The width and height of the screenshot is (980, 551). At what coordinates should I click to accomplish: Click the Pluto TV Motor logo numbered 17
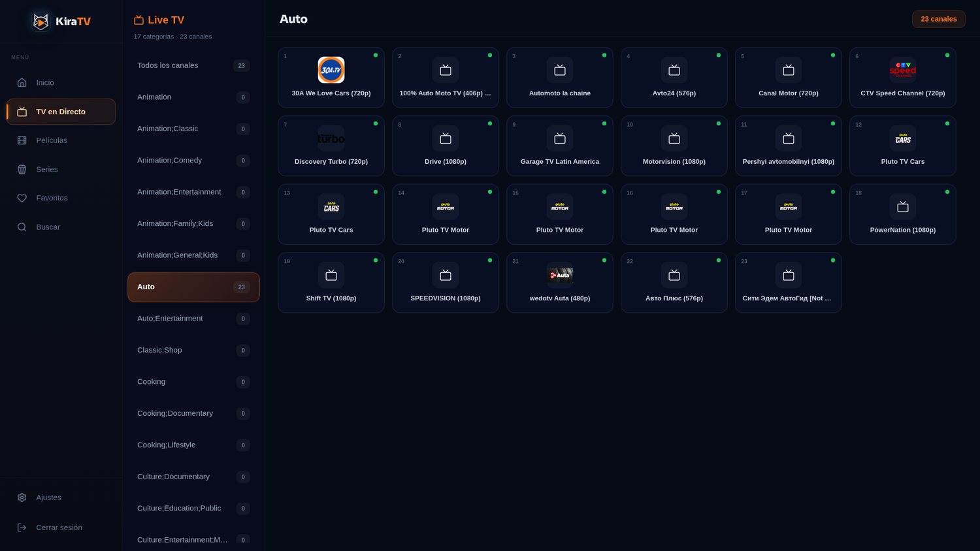tap(789, 207)
